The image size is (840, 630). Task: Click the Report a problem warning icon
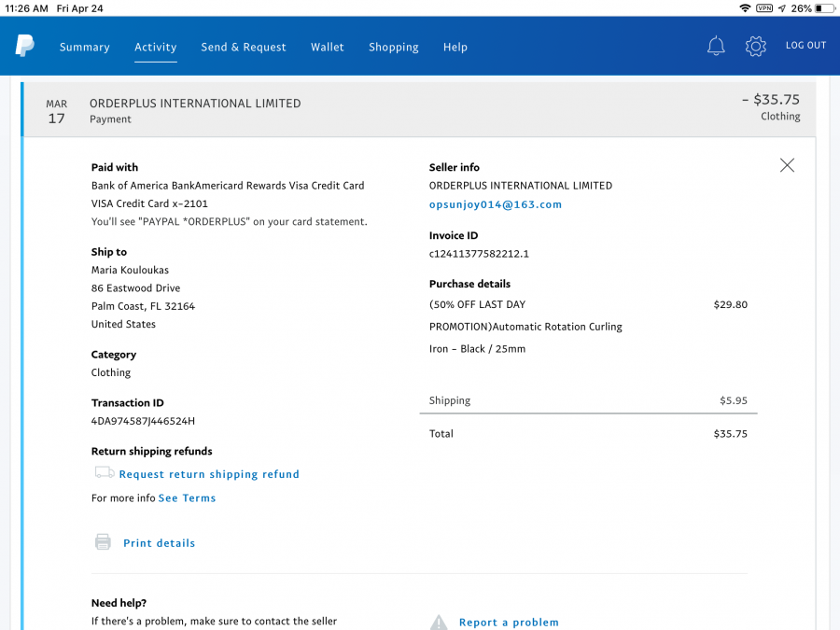click(x=439, y=622)
